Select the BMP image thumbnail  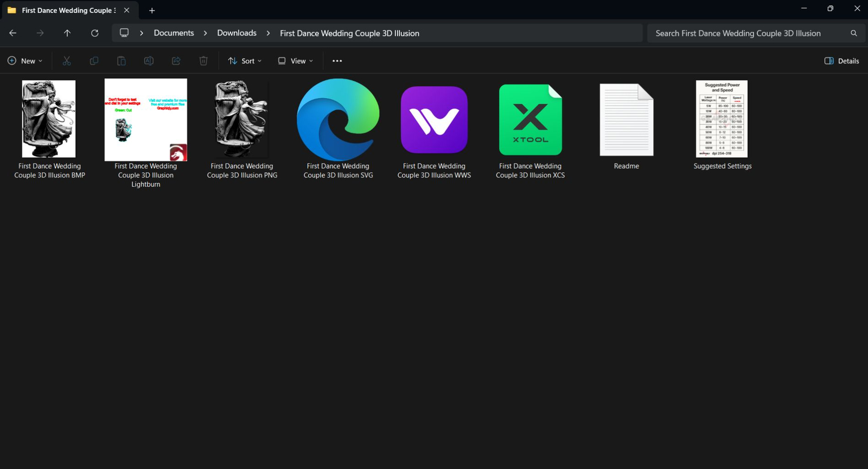(49, 119)
